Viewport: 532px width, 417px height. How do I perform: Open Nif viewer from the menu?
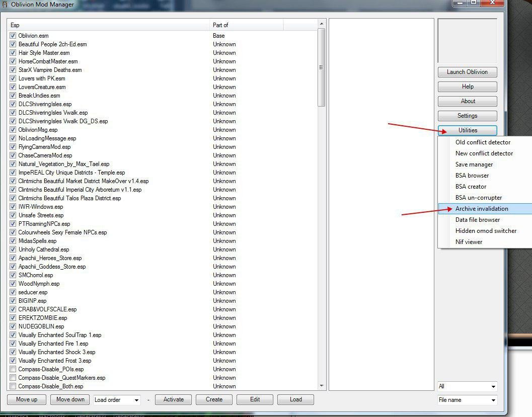469,242
